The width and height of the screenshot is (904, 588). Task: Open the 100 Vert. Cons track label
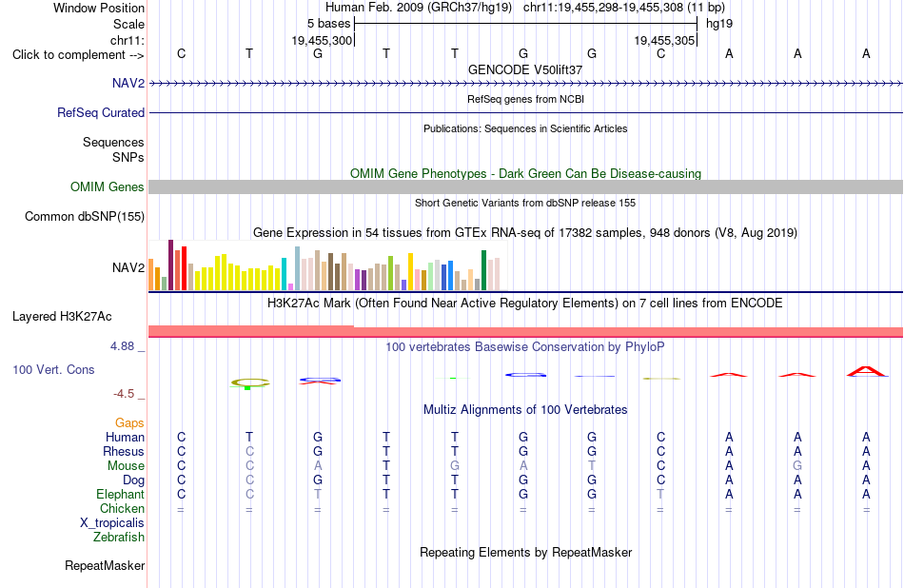pyautogui.click(x=53, y=369)
